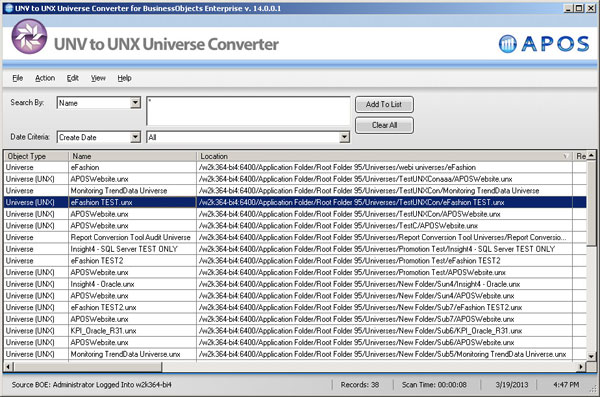The width and height of the screenshot is (600, 397).
Task: Click the Scan Time 00:00:08 status entry
Action: (434, 385)
